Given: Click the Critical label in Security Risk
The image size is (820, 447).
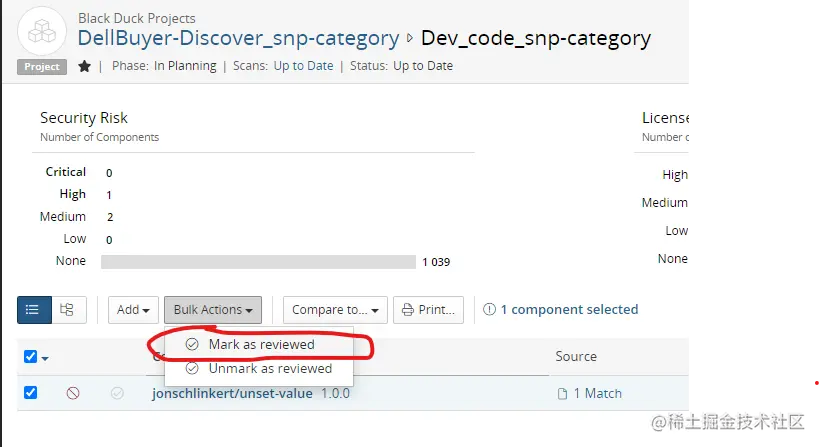Looking at the screenshot, I should pos(65,172).
